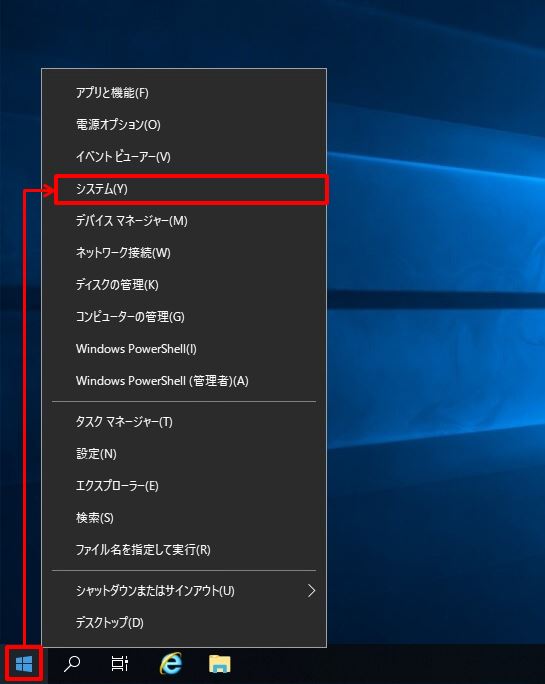Image resolution: width=545 pixels, height=684 pixels.
Task: Expand the シャットダウンまたはサインアウト submenu arrow
Action: click(311, 591)
